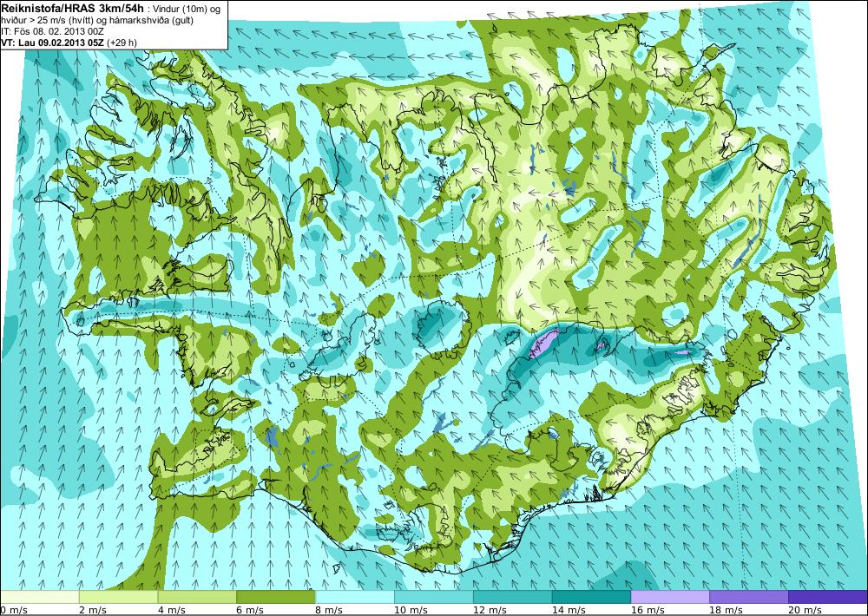The width and height of the screenshot is (868, 616).
Task: Click the dark violet legend swatch above 20 m/s
Action: (828, 597)
